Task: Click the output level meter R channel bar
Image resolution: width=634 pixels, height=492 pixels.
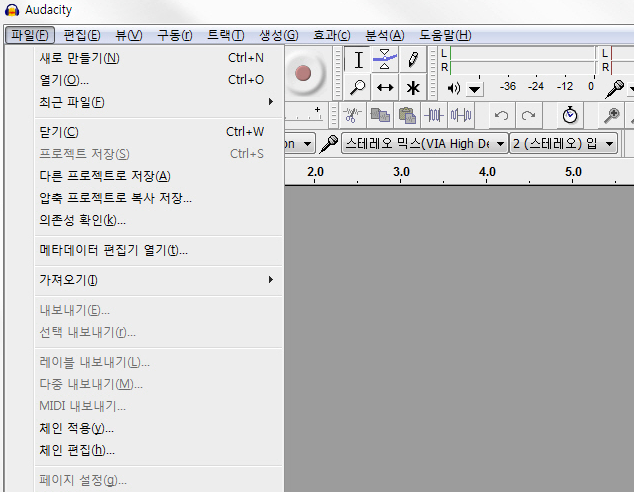Action: click(522, 68)
